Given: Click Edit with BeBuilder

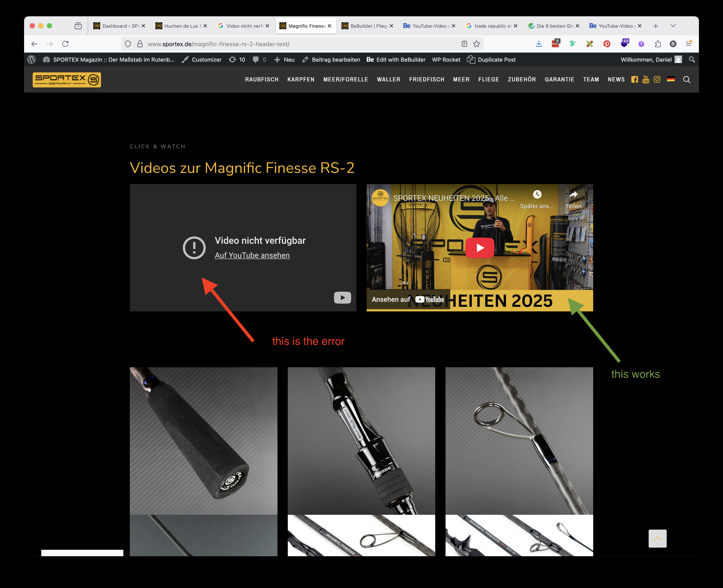Looking at the screenshot, I should tap(396, 60).
